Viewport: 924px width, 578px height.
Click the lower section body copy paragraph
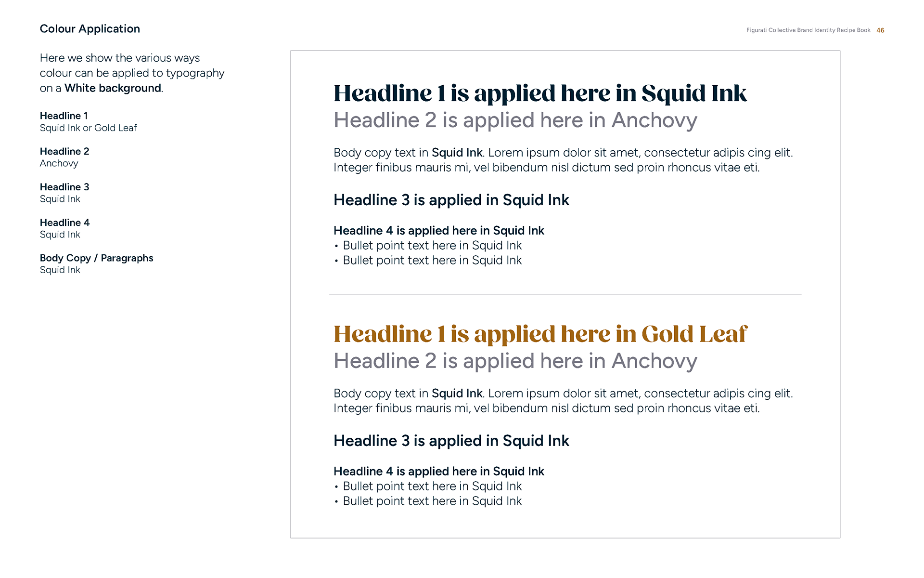pyautogui.click(x=563, y=401)
